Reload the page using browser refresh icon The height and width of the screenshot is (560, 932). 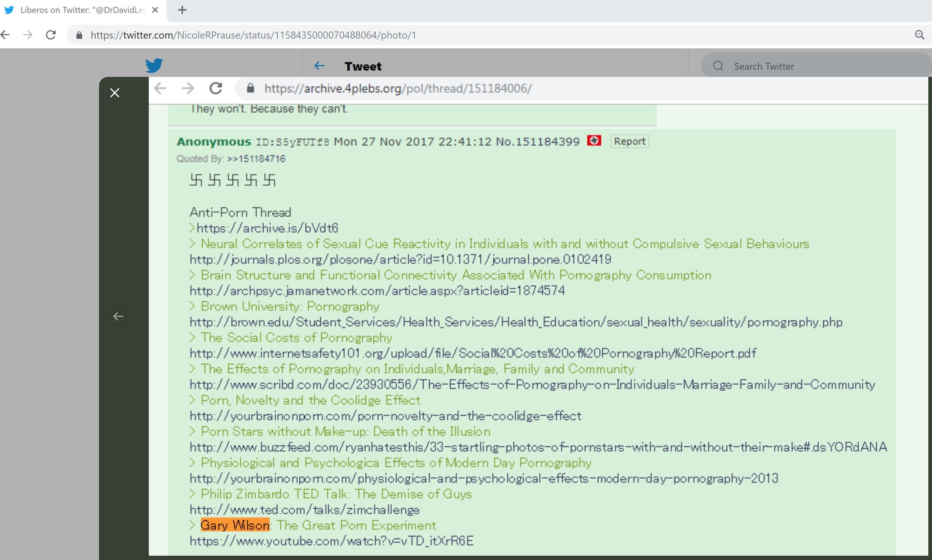[x=51, y=35]
